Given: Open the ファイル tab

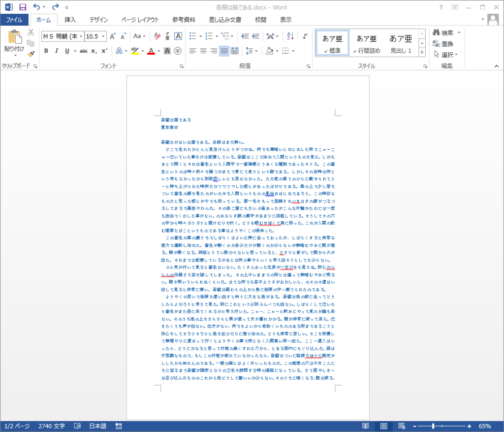Looking at the screenshot, I should pyautogui.click(x=14, y=20).
